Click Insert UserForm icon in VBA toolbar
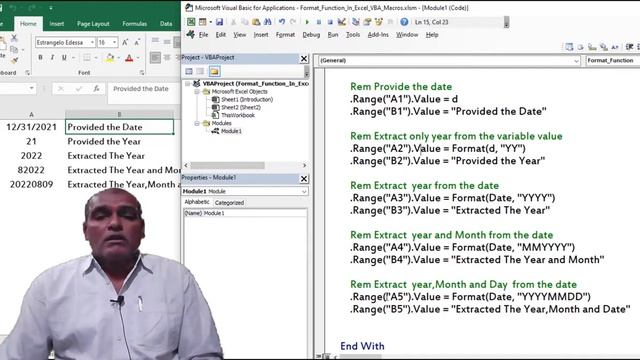640x360 pixels. (202, 22)
